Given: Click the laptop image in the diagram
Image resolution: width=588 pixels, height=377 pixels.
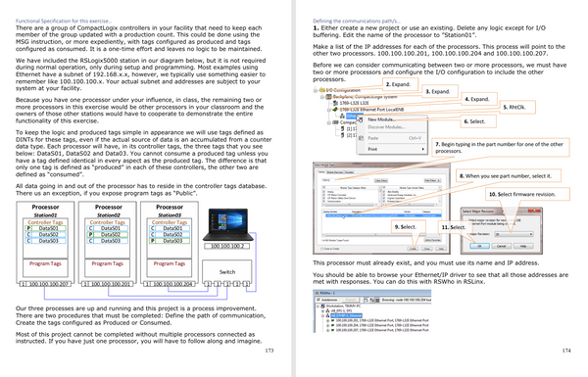Looking at the screenshot, I should 228,224.
